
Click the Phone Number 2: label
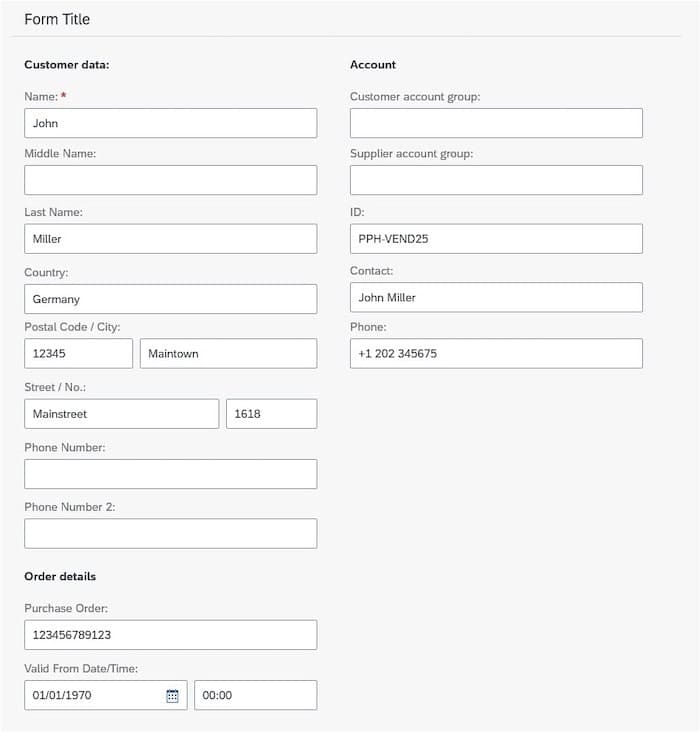(70, 507)
